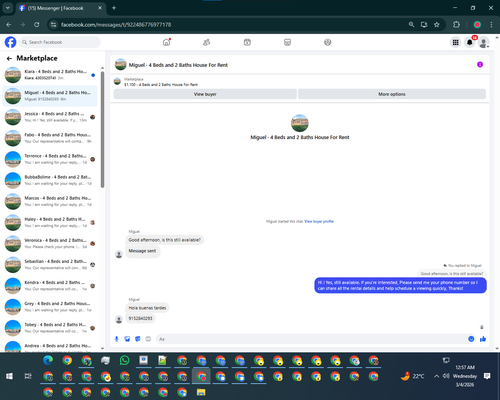Attach a photo using the image icon
Viewport: 500px width, 400px height.
click(127, 339)
